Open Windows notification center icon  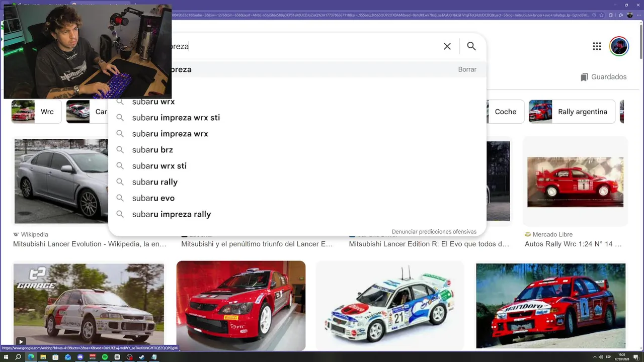tap(636, 357)
